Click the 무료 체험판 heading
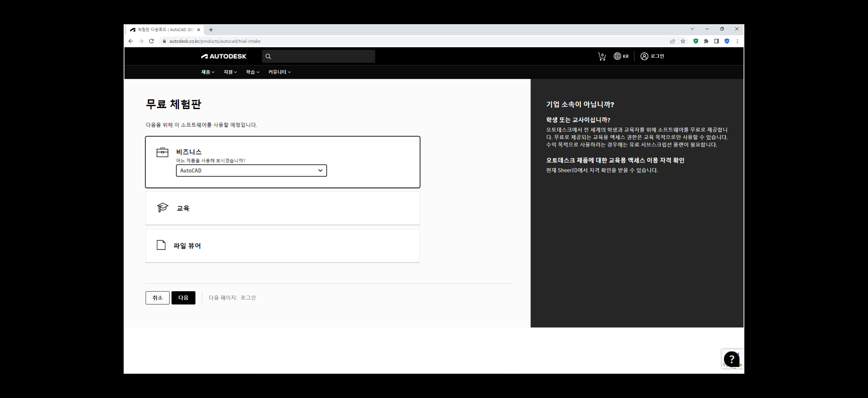 tap(174, 104)
